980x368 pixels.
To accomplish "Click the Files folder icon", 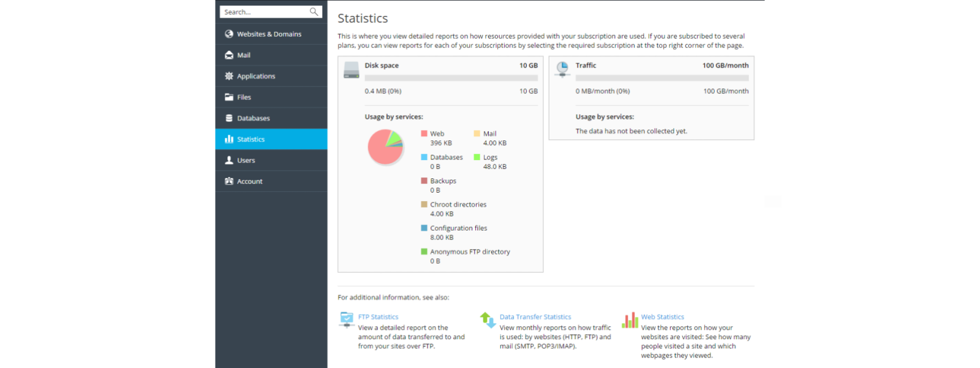I will [229, 97].
